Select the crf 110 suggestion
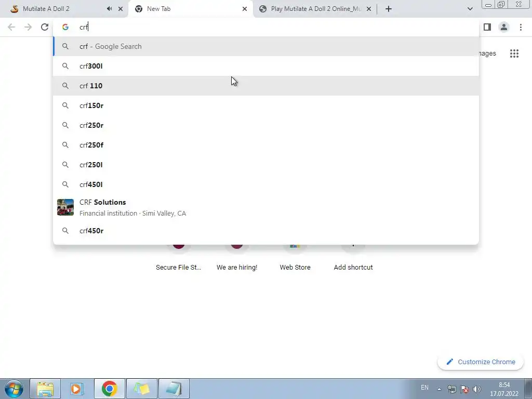The image size is (532, 399). coord(266,86)
